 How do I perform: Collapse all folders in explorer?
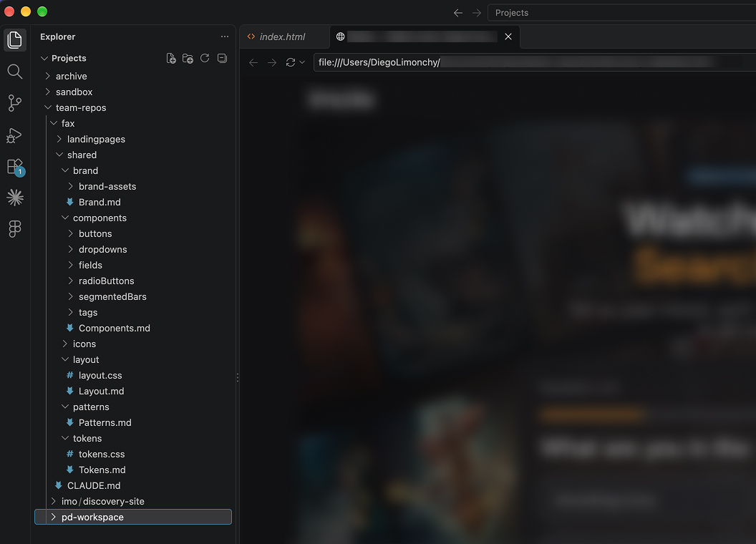[x=222, y=59]
